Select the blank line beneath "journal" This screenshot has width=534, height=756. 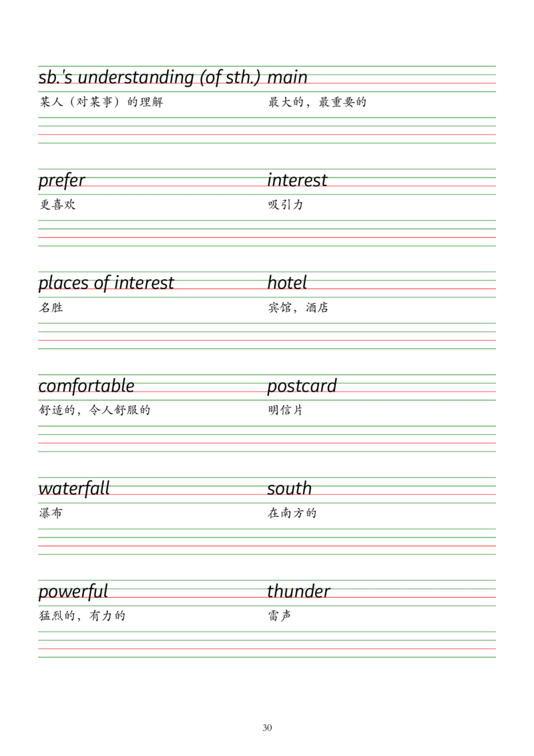pos(380,439)
